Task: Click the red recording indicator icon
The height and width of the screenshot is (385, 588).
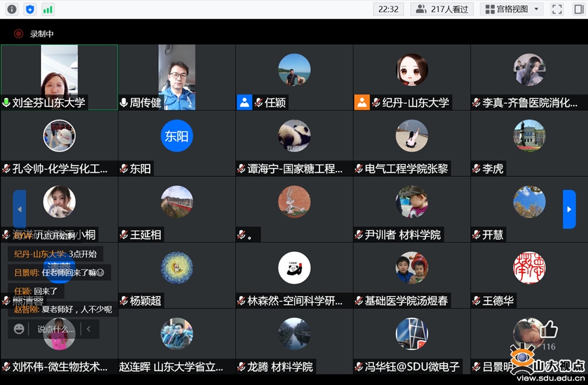Action: pos(18,34)
